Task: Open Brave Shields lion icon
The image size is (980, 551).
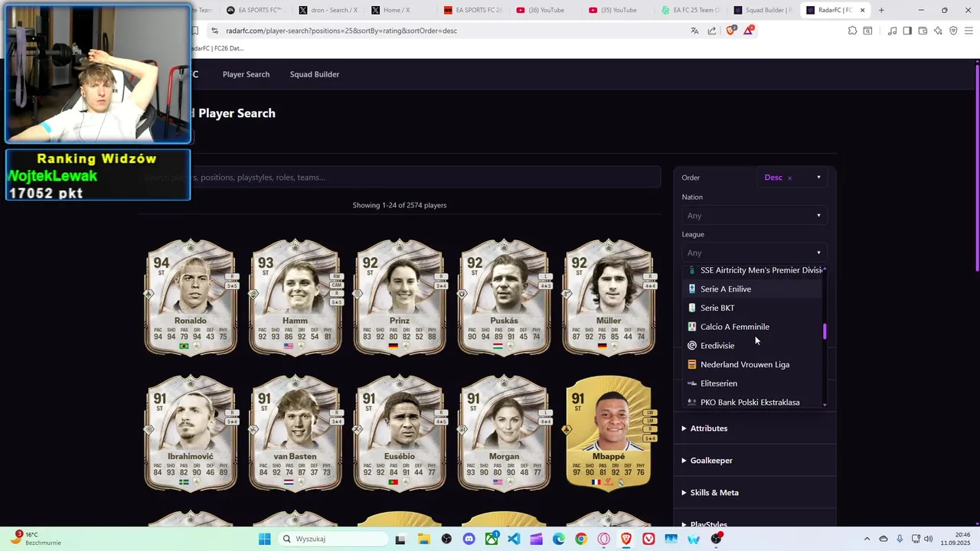Action: (730, 31)
